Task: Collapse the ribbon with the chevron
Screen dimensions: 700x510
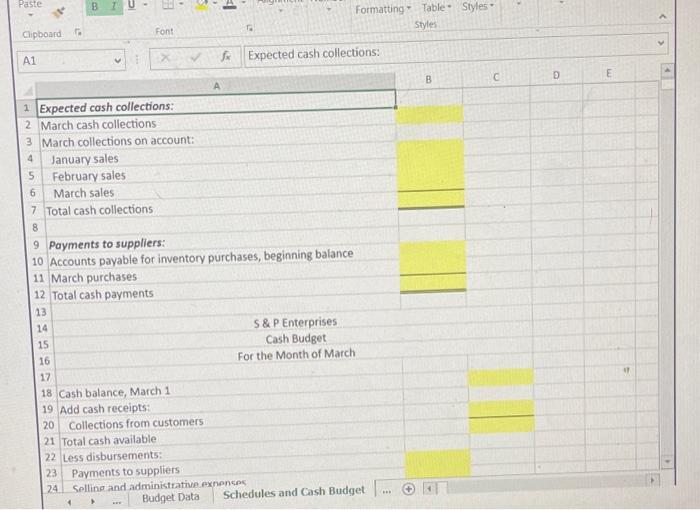Action: click(x=663, y=17)
